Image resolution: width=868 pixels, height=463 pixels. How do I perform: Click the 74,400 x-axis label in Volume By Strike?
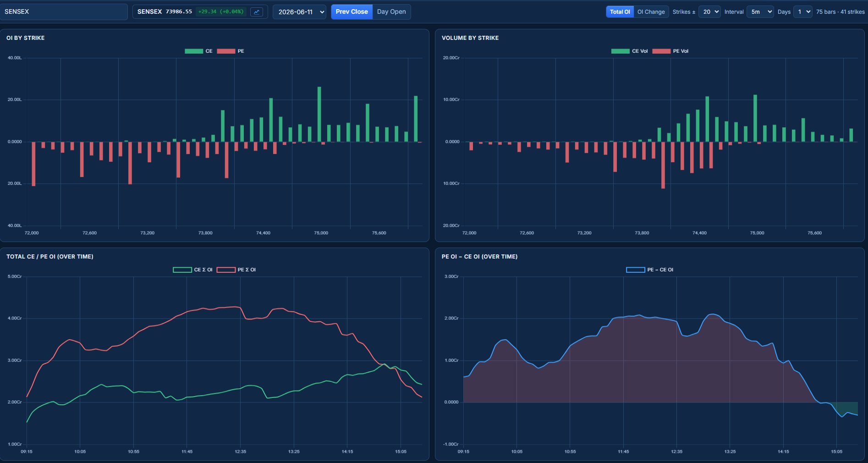point(699,233)
